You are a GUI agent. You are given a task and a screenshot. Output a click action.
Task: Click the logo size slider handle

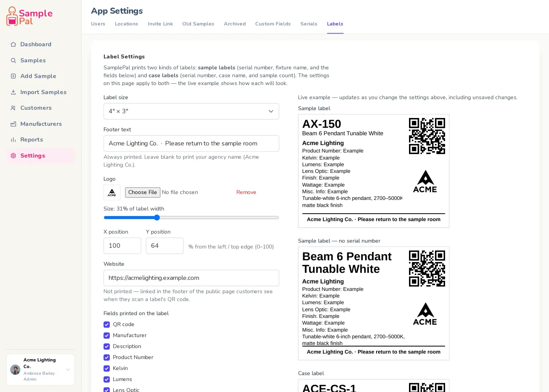coord(157,217)
